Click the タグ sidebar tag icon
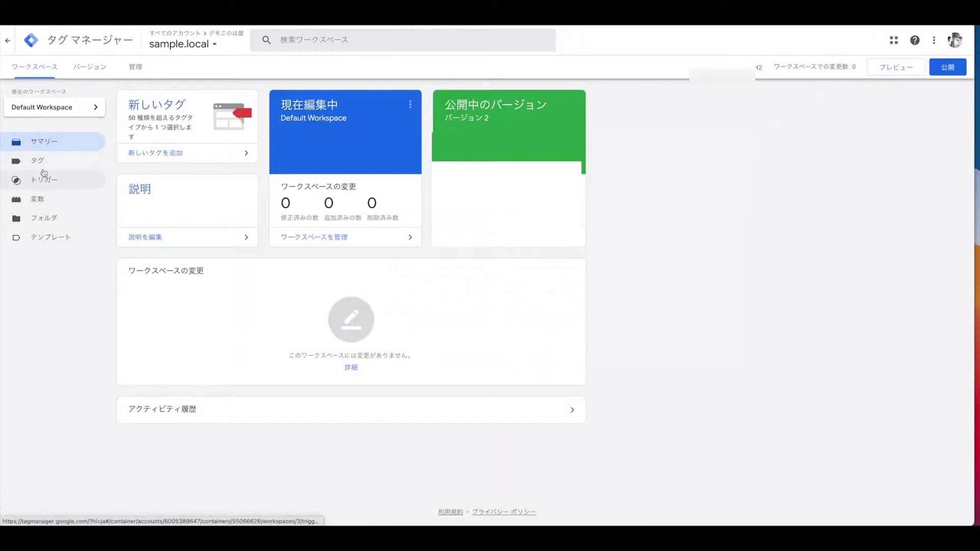Image resolution: width=980 pixels, height=551 pixels. 16,161
